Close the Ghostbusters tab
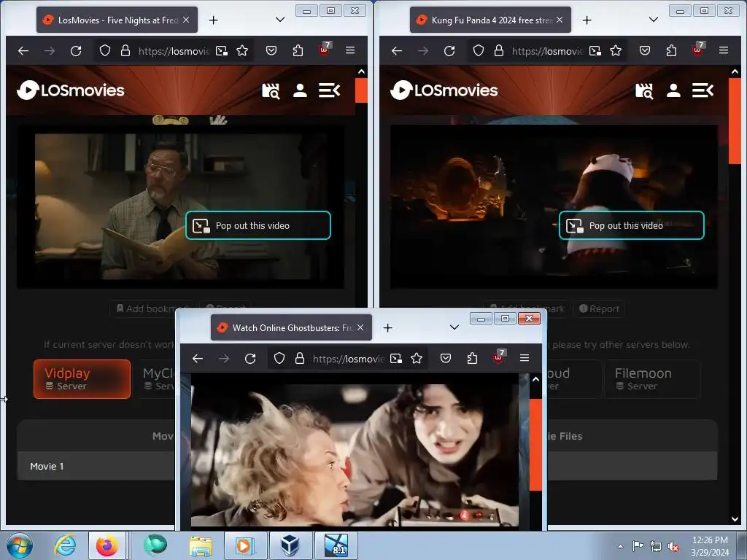Screen dimensions: 747x560 pyautogui.click(x=360, y=327)
